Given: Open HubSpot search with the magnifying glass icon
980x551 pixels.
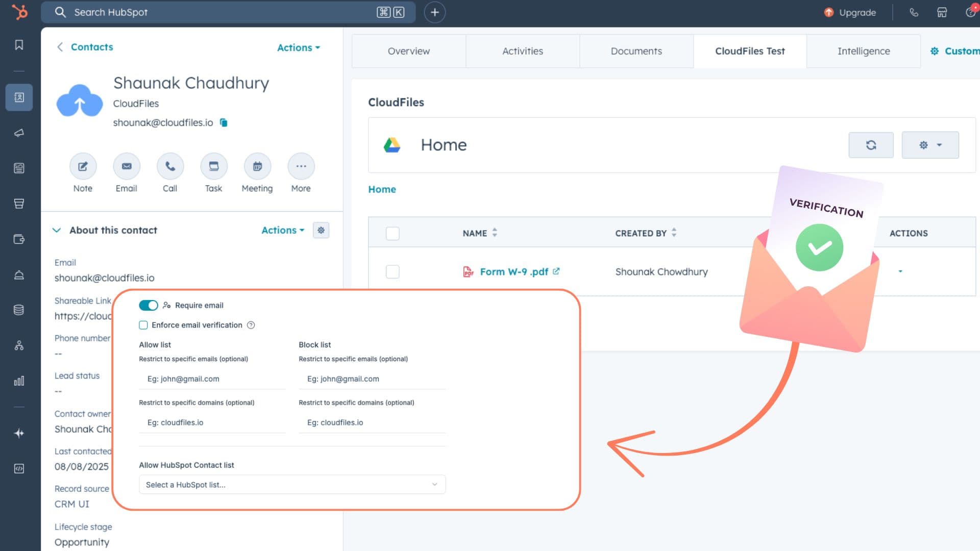Looking at the screenshot, I should click(61, 12).
